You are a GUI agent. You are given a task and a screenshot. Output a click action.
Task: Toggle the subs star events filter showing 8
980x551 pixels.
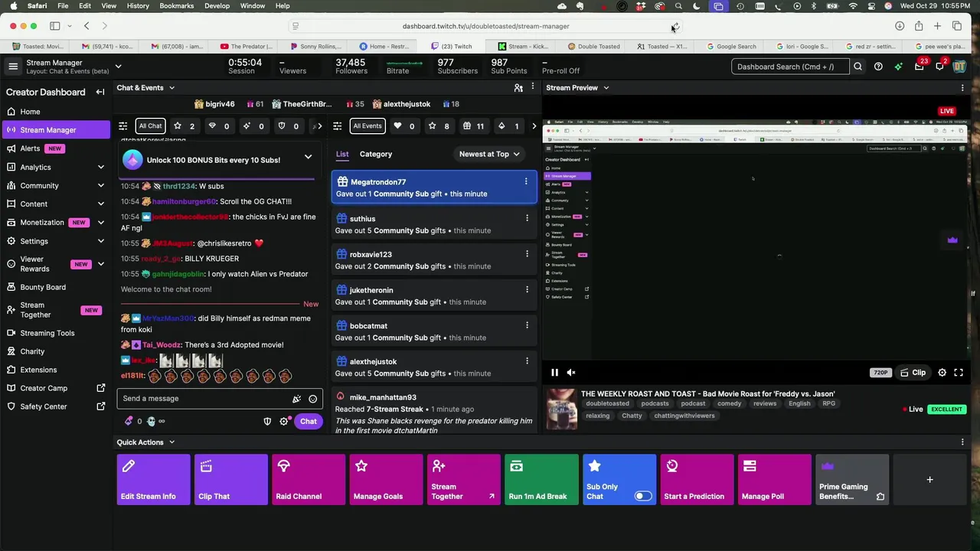coord(439,126)
